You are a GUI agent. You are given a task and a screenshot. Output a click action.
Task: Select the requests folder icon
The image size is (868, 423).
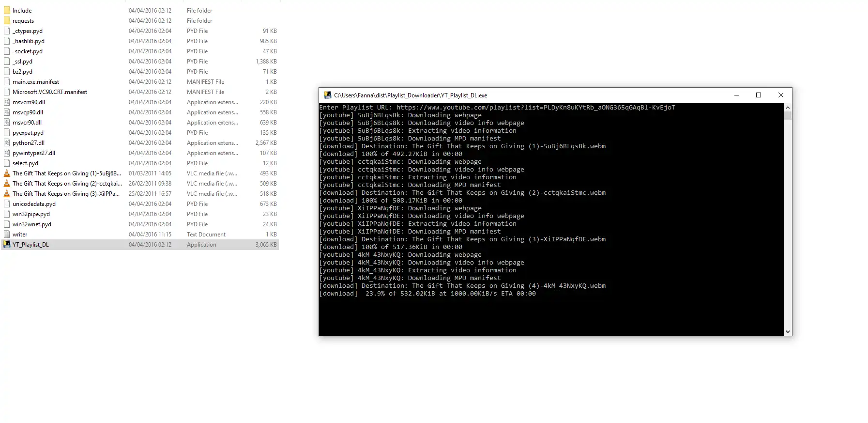(x=7, y=20)
